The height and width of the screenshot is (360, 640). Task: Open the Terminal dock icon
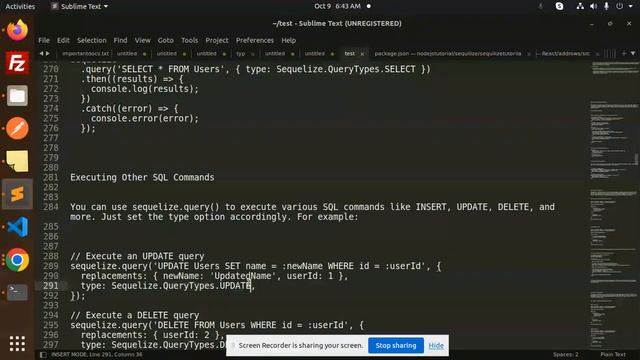coord(17,292)
